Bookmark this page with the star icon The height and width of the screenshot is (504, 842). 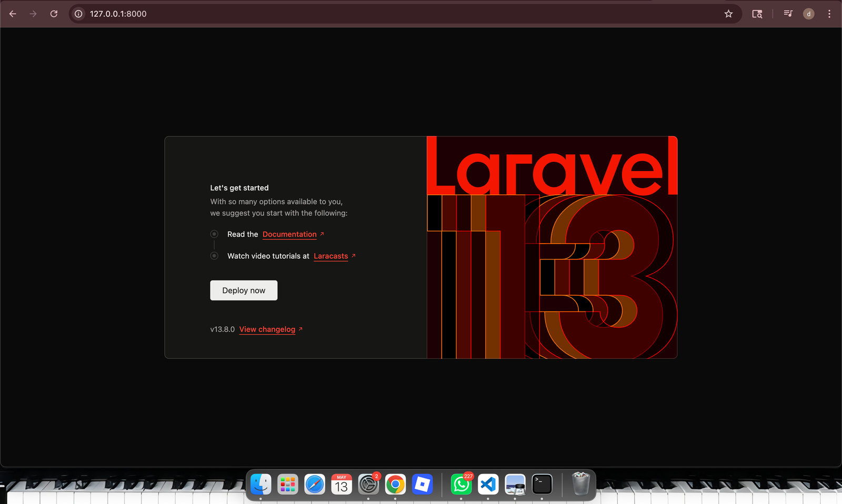click(x=728, y=14)
